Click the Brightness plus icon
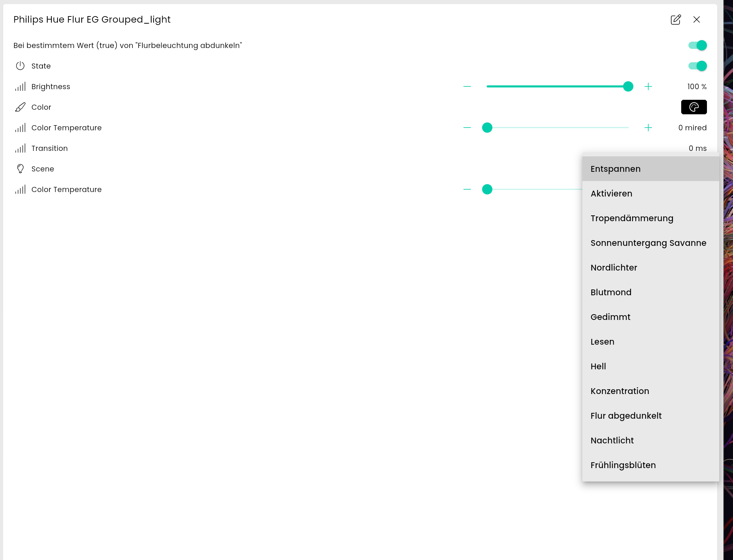Viewport: 733px width, 560px height. (648, 87)
